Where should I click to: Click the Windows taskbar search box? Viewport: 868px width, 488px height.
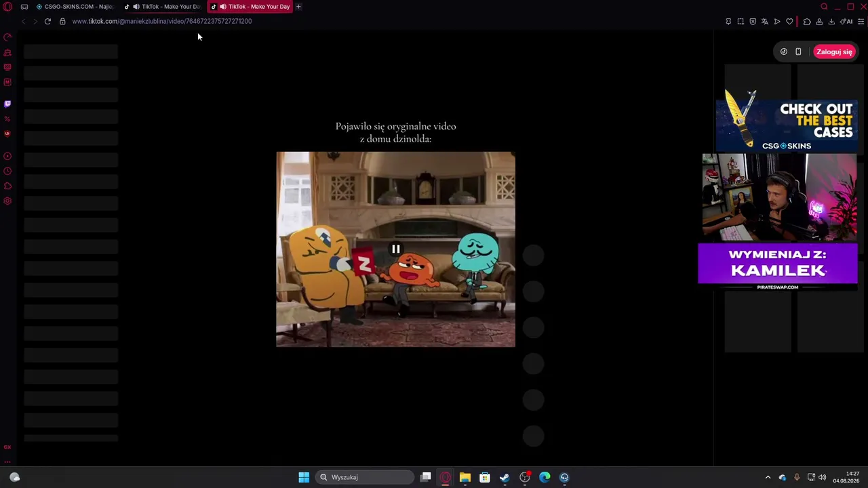[x=364, y=477]
